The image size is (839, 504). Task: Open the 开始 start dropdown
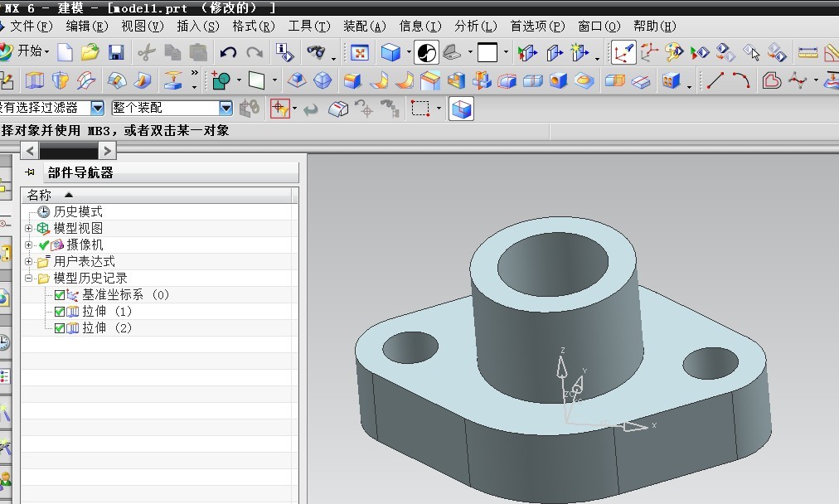tap(33, 51)
